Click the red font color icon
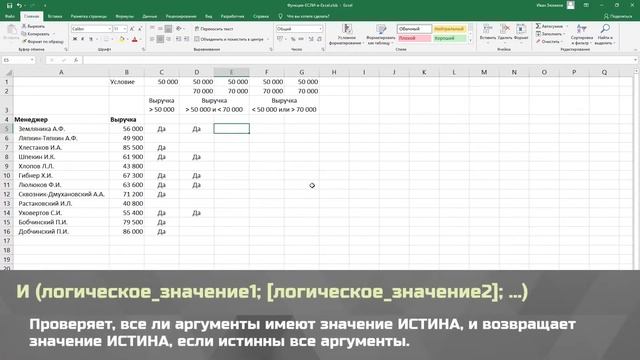This screenshot has height=360, width=640. pyautogui.click(x=135, y=39)
